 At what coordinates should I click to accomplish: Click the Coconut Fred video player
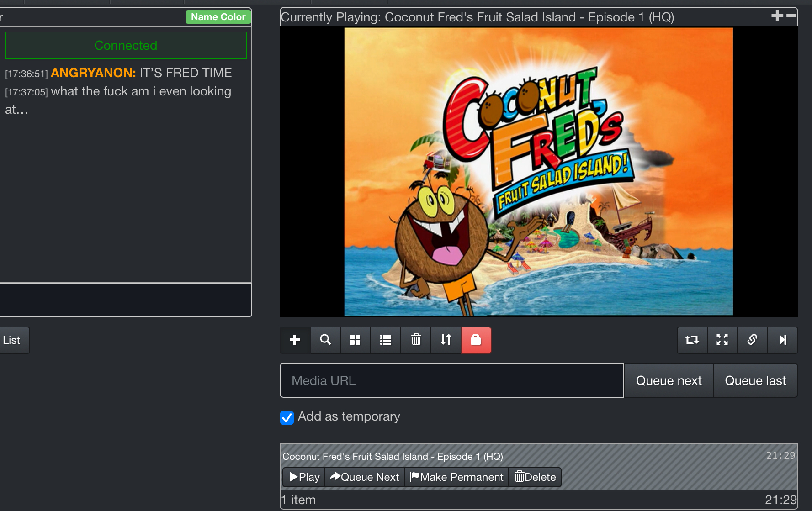(539, 172)
